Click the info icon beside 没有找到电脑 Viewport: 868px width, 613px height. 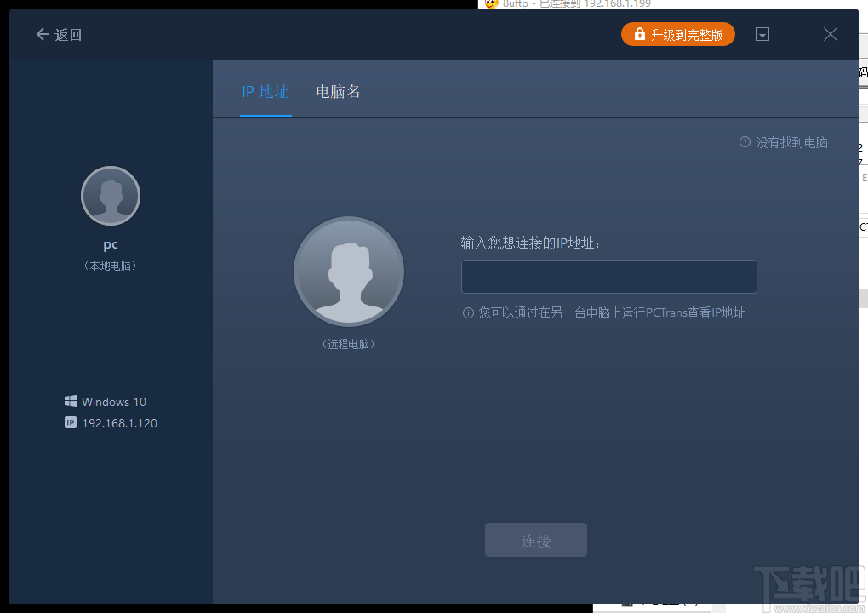(x=743, y=142)
